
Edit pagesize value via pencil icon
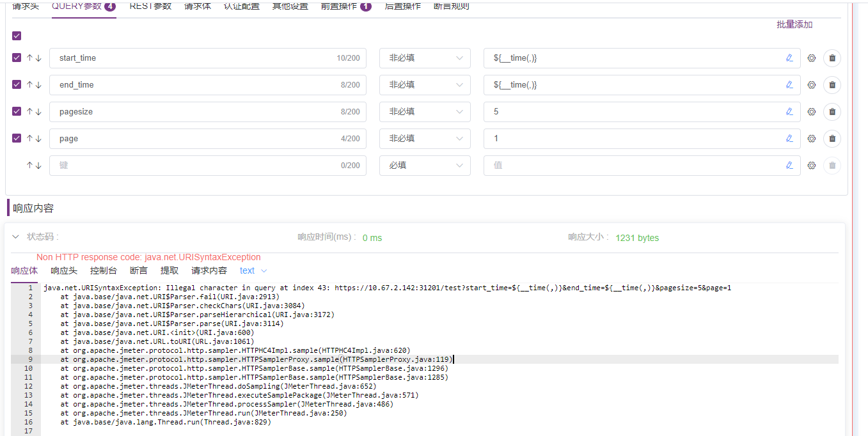click(x=789, y=111)
